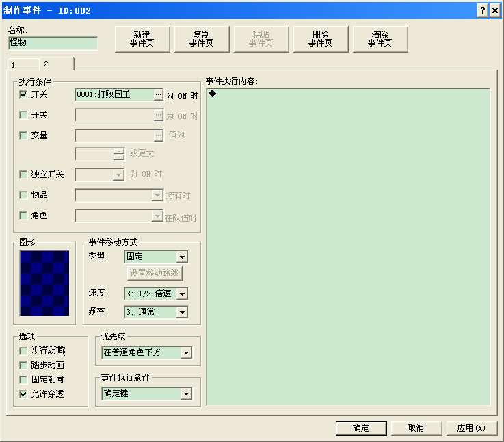Open switch picker for 0001:打败国王
This screenshot has height=442, width=504.
pyautogui.click(x=158, y=94)
